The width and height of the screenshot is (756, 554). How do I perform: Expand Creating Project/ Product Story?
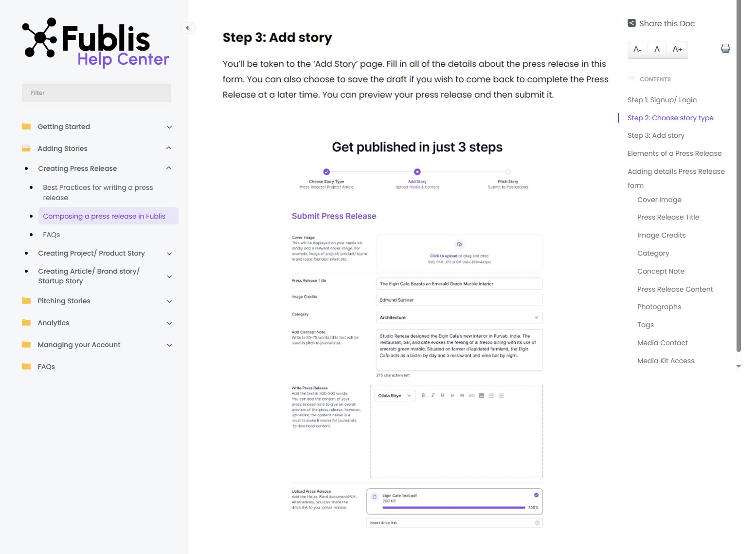pyautogui.click(x=169, y=253)
